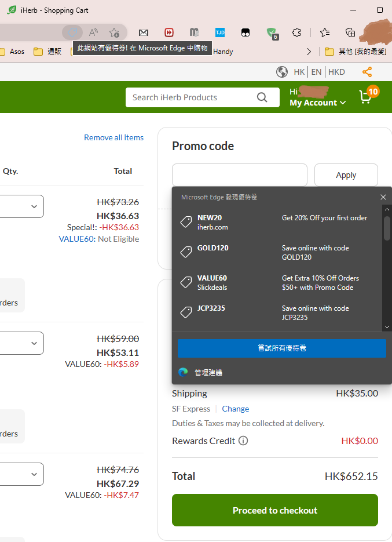Click the red fast-forward extension icon
The image size is (392, 542).
[x=169, y=32]
